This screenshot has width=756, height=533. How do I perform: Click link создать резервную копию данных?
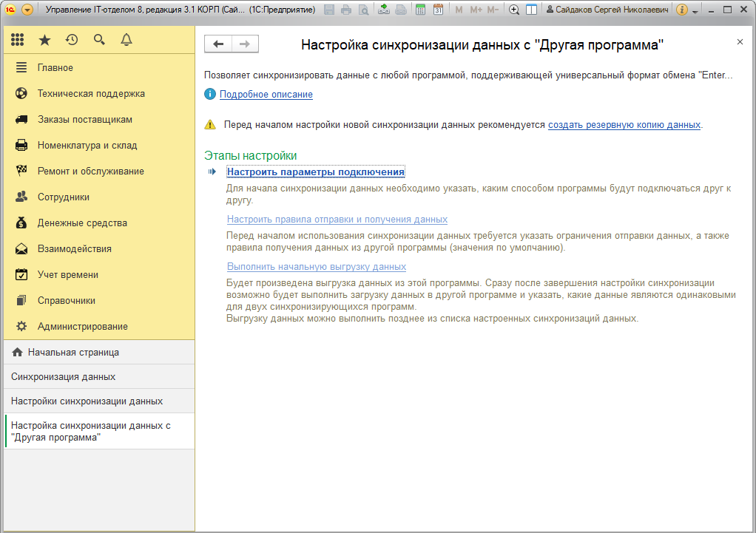tap(624, 125)
